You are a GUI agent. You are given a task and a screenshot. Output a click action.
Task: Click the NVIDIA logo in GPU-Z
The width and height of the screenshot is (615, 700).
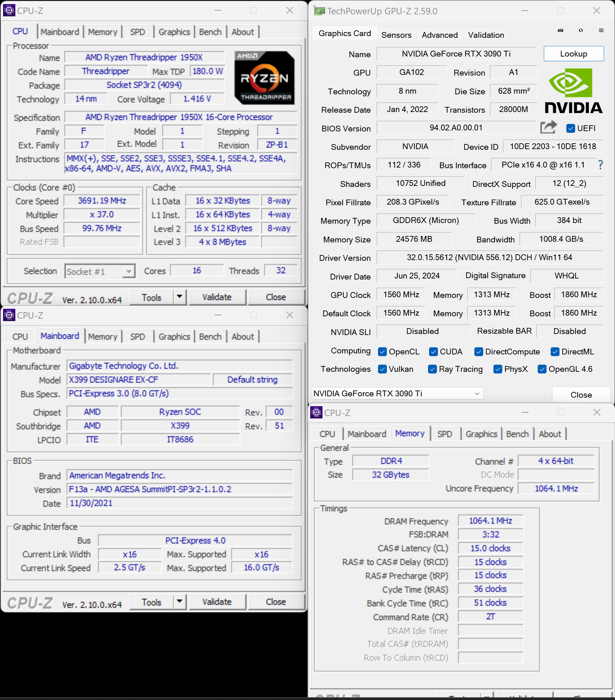tap(573, 91)
